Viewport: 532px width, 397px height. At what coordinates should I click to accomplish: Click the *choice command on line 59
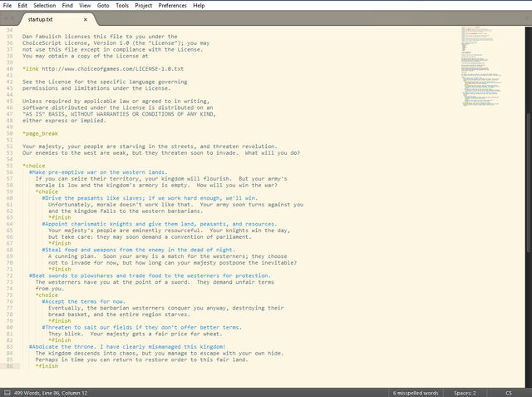coord(47,191)
